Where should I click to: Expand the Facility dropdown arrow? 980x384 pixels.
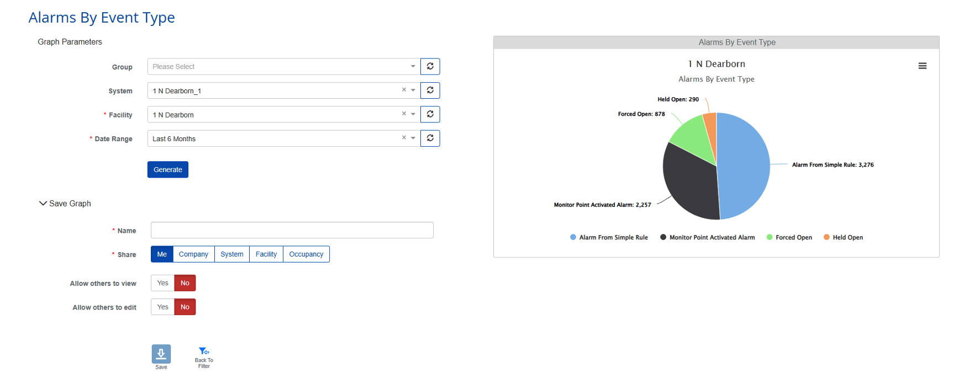tap(413, 114)
